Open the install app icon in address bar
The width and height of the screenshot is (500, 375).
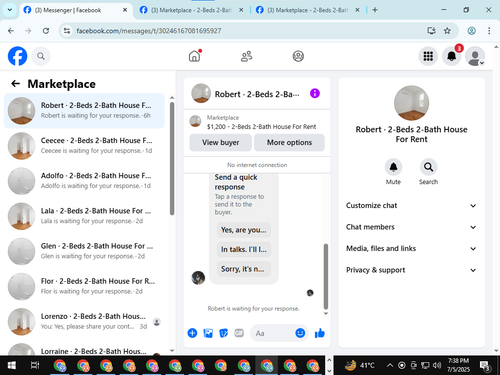tap(431, 31)
